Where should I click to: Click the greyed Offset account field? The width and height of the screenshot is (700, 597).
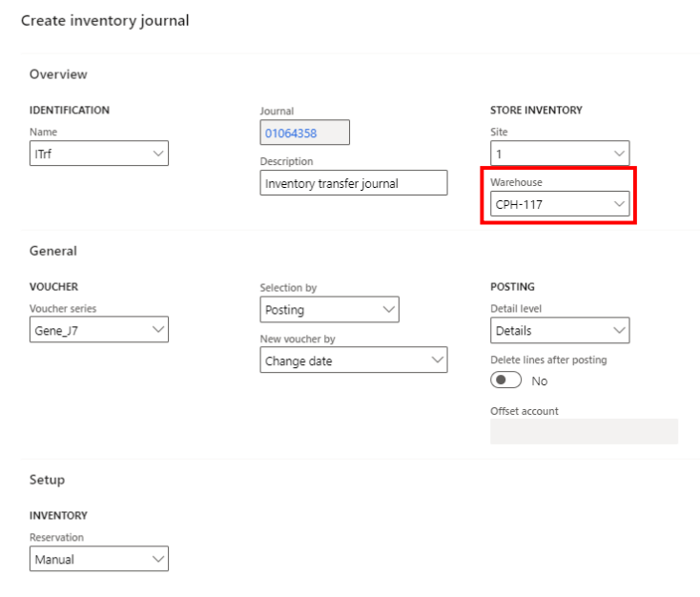point(584,431)
